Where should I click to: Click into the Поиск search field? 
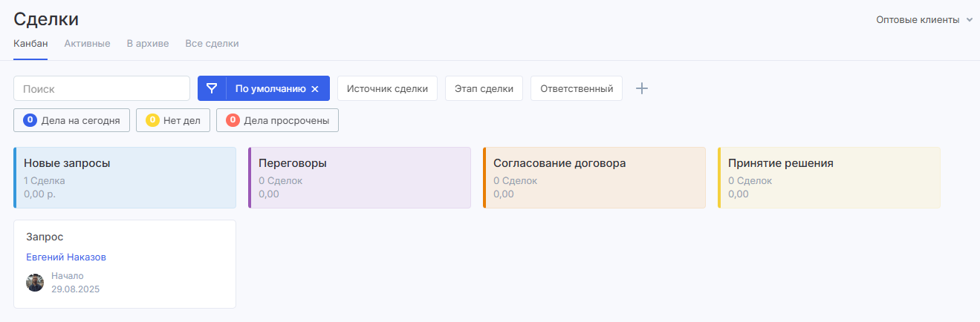coord(102,88)
